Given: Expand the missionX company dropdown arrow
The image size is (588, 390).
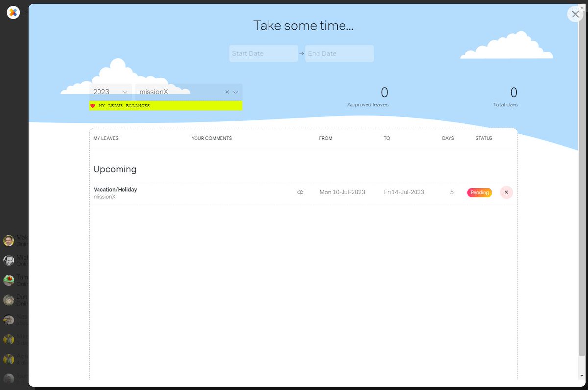Looking at the screenshot, I should [x=235, y=92].
